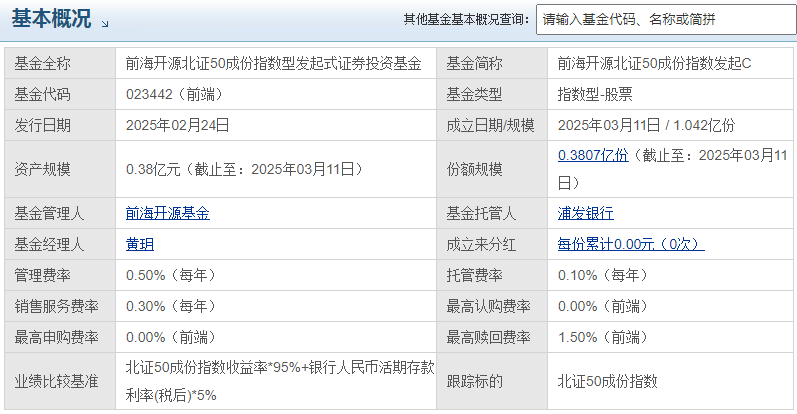Open the 0.3807亿份 share scale link

coord(593,155)
